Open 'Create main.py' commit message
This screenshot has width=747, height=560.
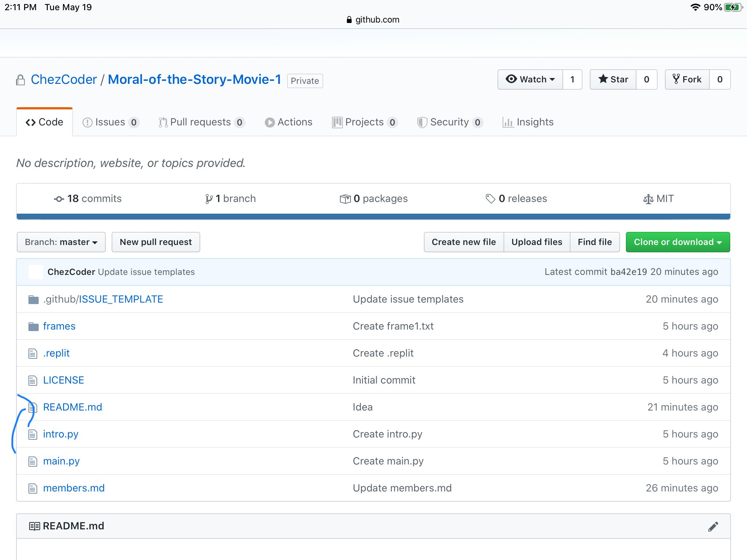tap(388, 461)
